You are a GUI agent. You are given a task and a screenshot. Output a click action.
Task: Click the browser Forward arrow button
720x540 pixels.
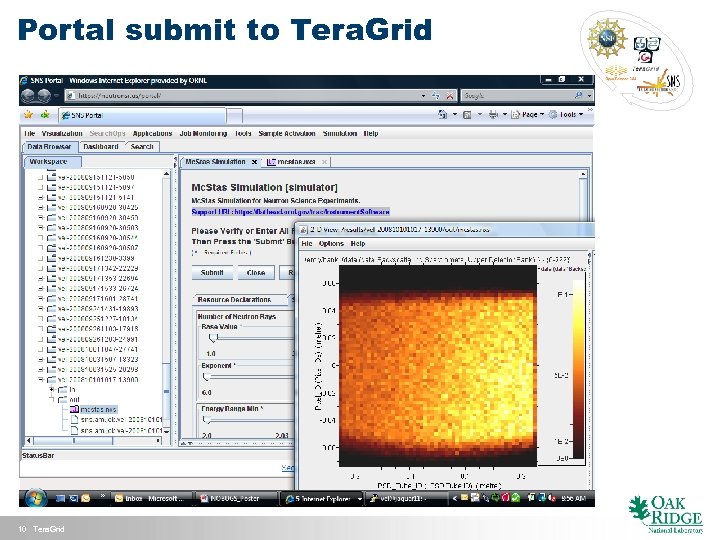pyautogui.click(x=45, y=96)
